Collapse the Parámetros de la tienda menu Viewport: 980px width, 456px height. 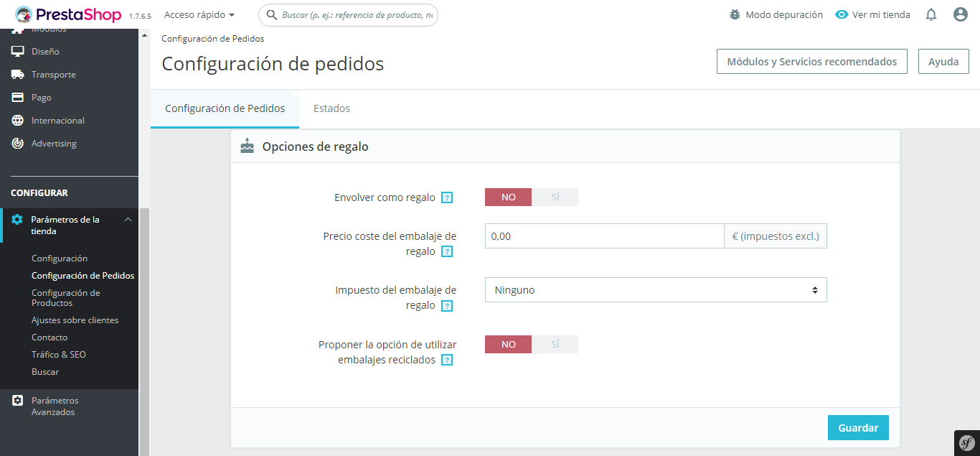pyautogui.click(x=128, y=220)
